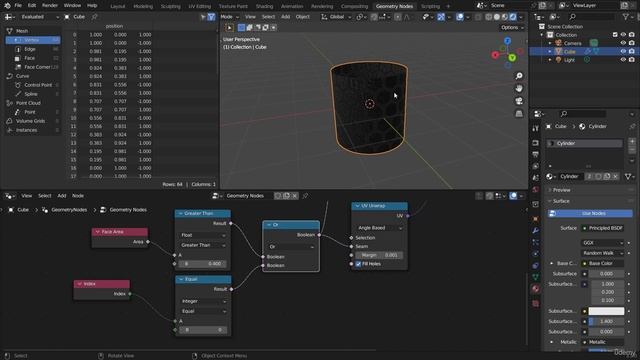The height and width of the screenshot is (360, 640).
Task: Hide Light in viewport via eye icon
Action: (x=623, y=60)
